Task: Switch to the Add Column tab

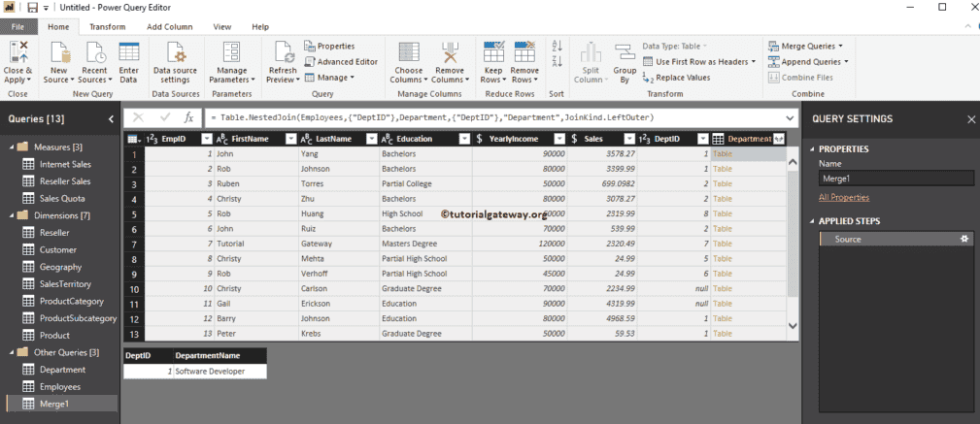Action: pos(169,27)
